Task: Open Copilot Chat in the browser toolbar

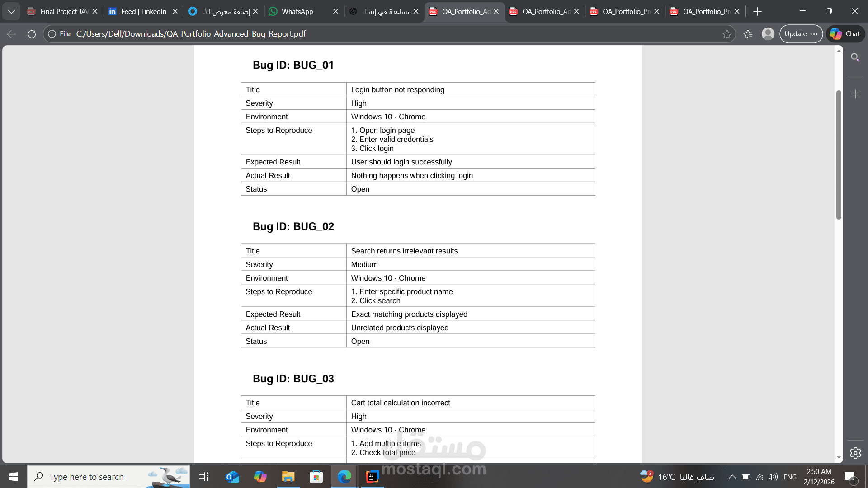Action: (844, 33)
